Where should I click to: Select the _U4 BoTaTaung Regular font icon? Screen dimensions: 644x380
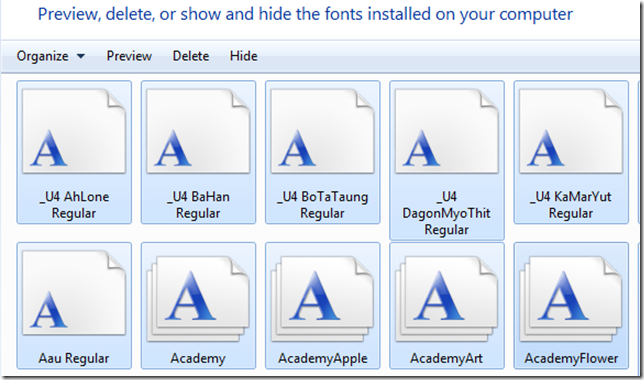pyautogui.click(x=322, y=131)
